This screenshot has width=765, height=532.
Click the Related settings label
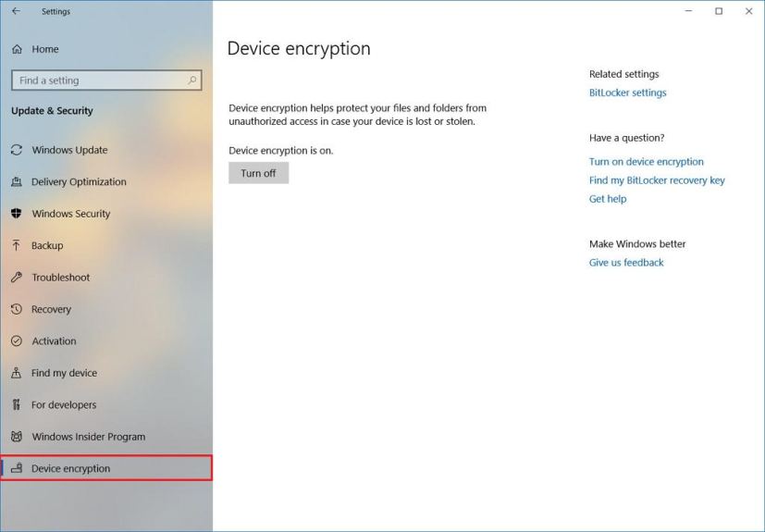pos(624,74)
